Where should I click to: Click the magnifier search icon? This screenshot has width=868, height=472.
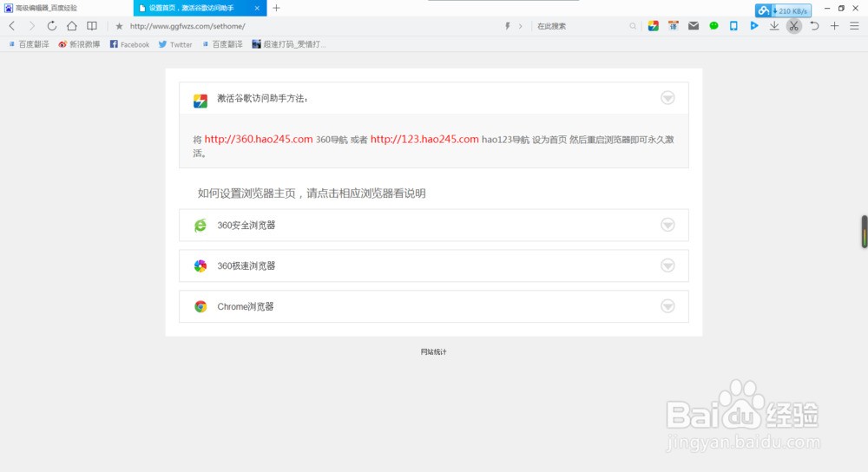[x=633, y=26]
